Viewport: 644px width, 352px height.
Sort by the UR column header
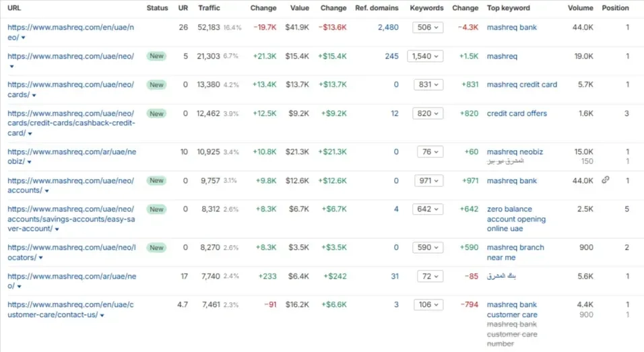point(183,8)
